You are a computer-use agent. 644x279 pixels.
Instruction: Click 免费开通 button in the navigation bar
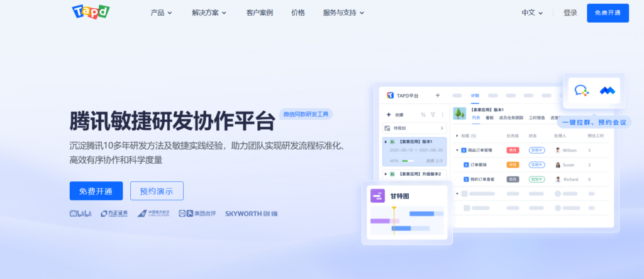pos(608,13)
